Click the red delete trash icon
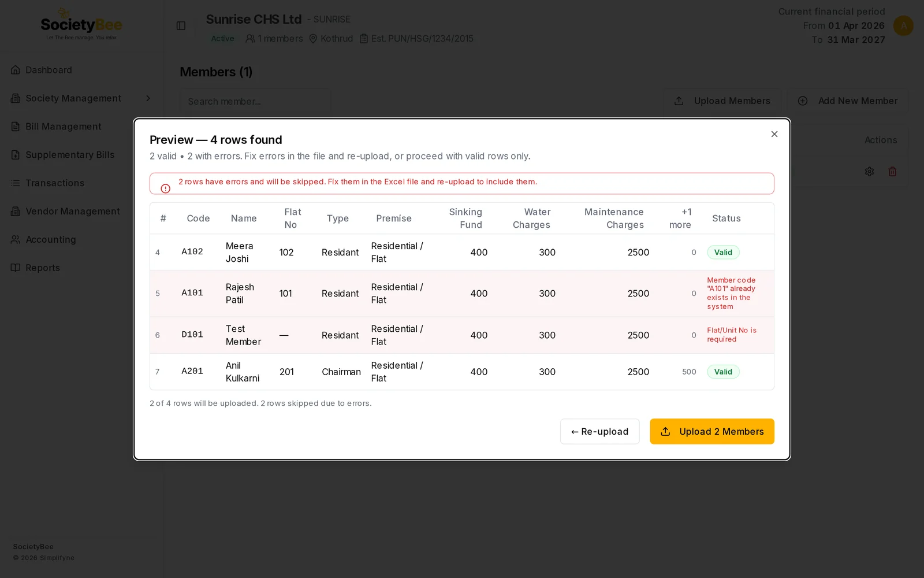Screen dimensions: 924x578 (892, 172)
